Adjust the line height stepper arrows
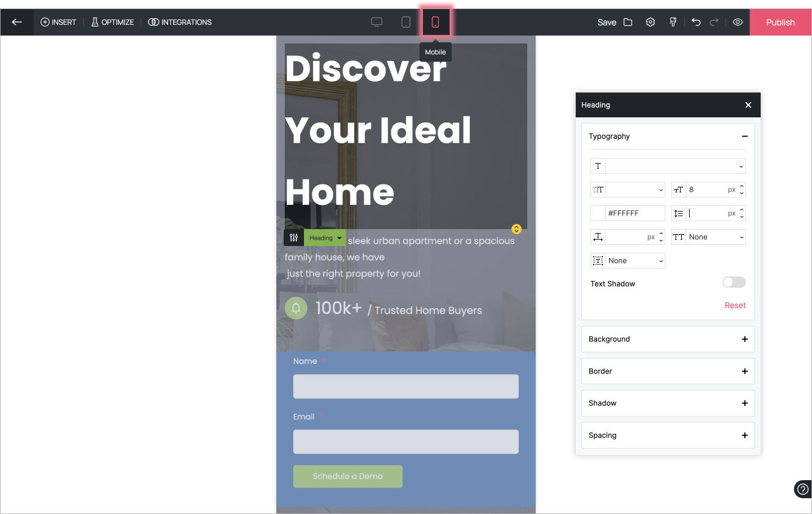The image size is (812, 514). pyautogui.click(x=742, y=213)
